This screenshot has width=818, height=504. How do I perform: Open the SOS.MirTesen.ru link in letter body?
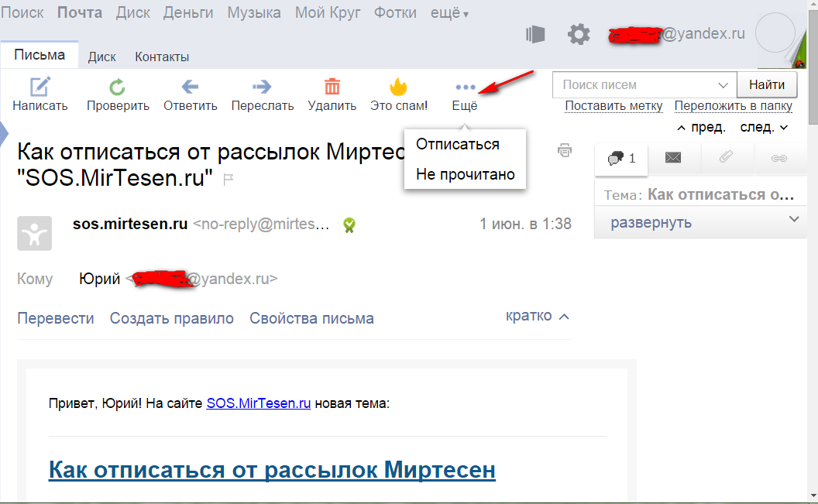[258, 403]
